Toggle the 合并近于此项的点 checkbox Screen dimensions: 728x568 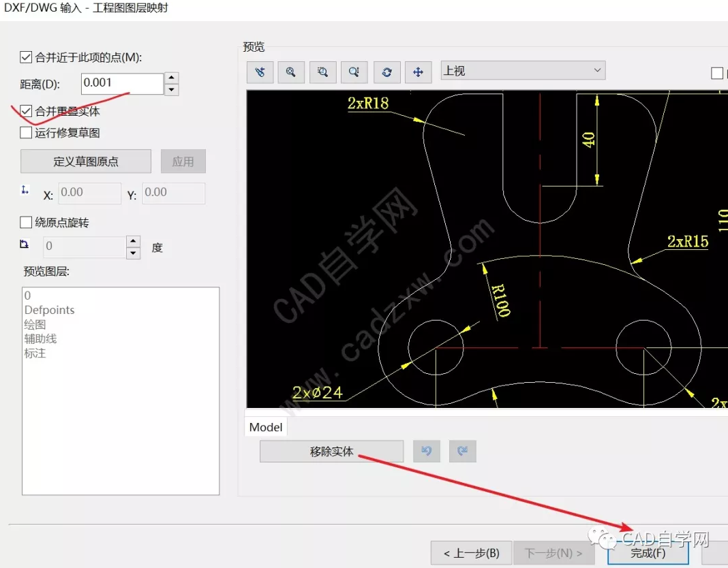click(x=27, y=58)
